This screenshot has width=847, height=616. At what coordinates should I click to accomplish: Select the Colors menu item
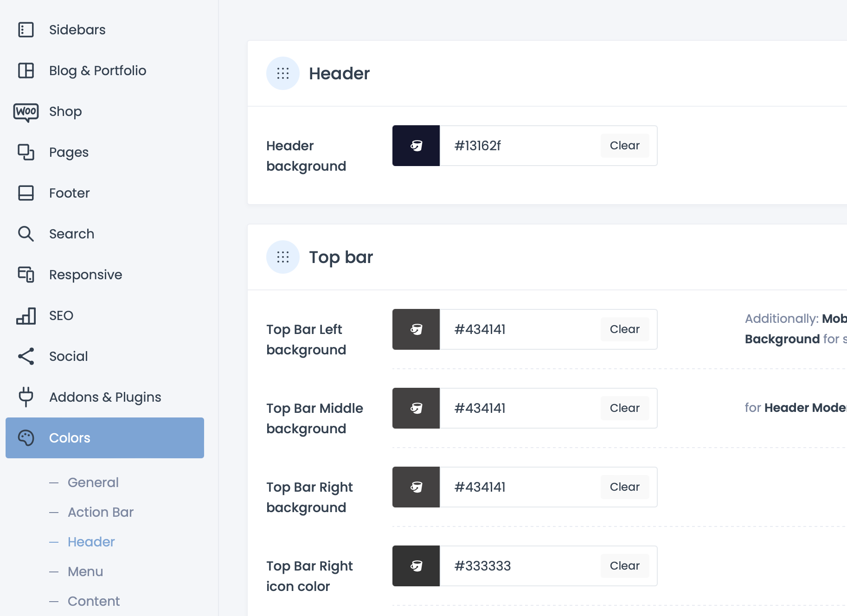105,438
